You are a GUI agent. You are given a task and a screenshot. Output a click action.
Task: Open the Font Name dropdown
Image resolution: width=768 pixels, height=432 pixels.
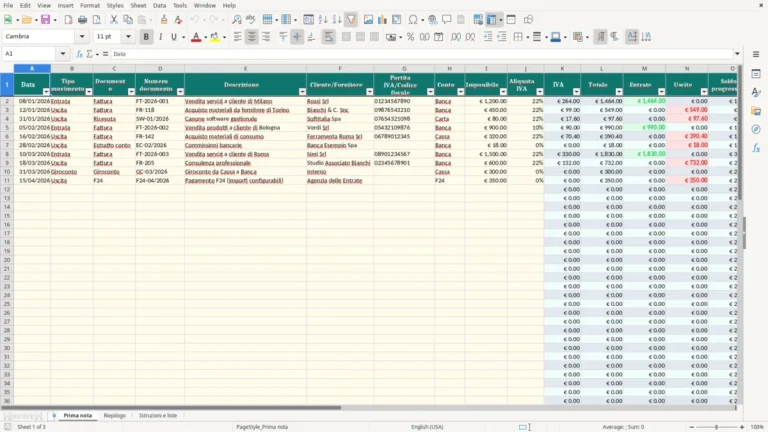(x=82, y=37)
